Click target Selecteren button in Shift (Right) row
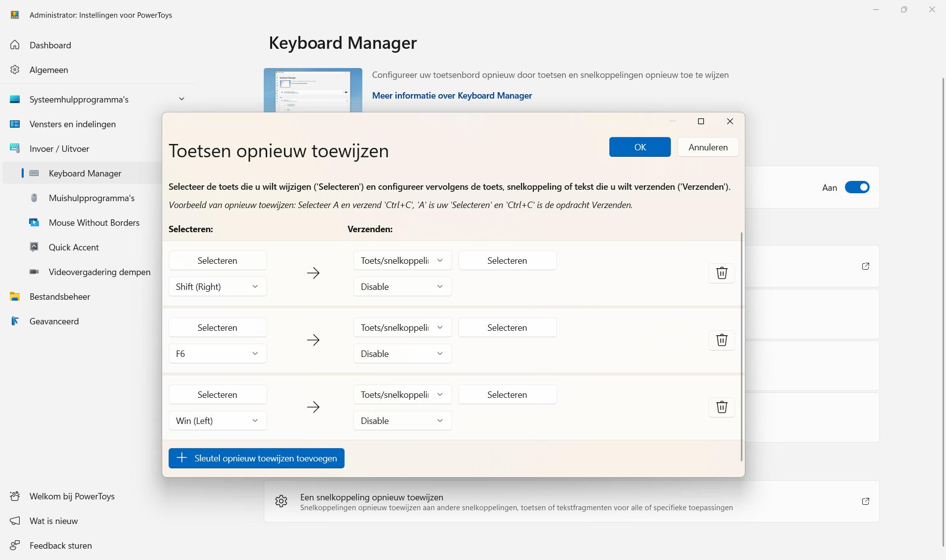946x560 pixels. pos(508,261)
